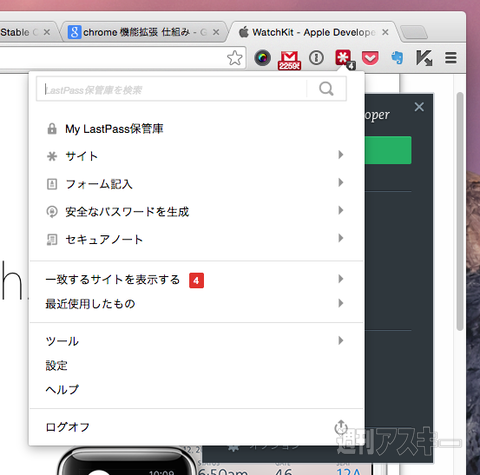Click the magnifier search icon in LastPass
480x475 pixels.
326,89
